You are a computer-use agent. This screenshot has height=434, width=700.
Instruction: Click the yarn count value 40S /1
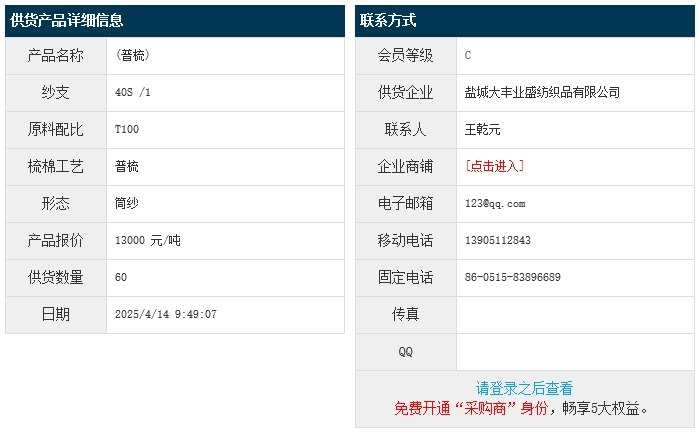(x=133, y=92)
